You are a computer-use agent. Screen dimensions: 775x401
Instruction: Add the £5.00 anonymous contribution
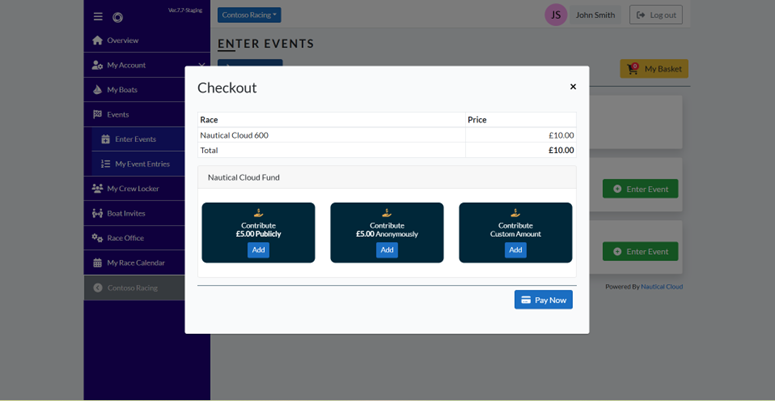click(387, 250)
